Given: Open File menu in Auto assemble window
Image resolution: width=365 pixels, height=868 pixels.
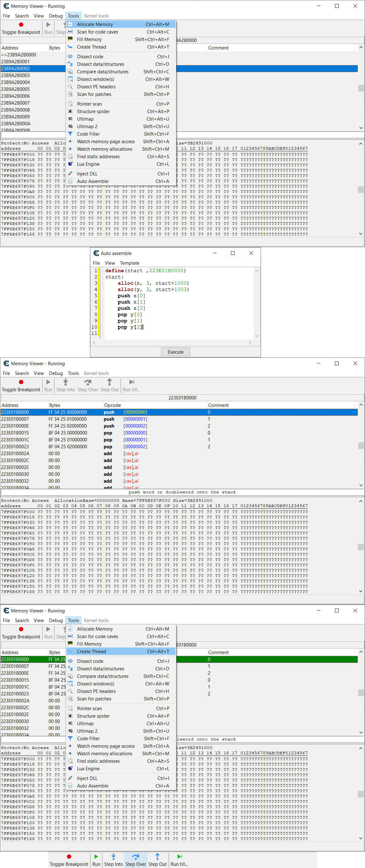Looking at the screenshot, I should 96,263.
